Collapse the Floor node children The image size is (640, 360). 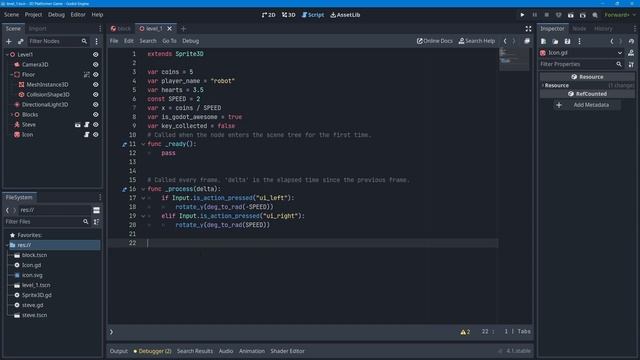[x=11, y=75]
